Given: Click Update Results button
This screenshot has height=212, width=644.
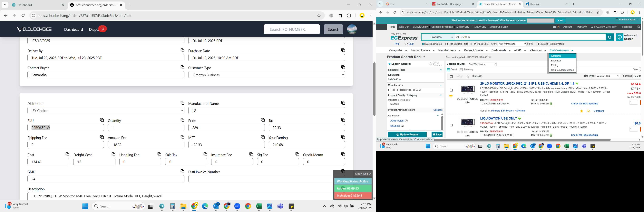Looking at the screenshot, I should pyautogui.click(x=407, y=135).
